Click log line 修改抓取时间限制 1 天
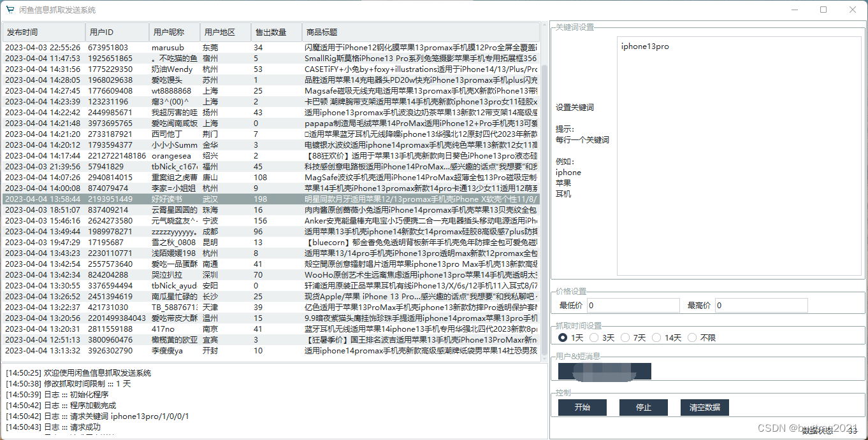Screen dimensions: 868x440 (x=68, y=384)
